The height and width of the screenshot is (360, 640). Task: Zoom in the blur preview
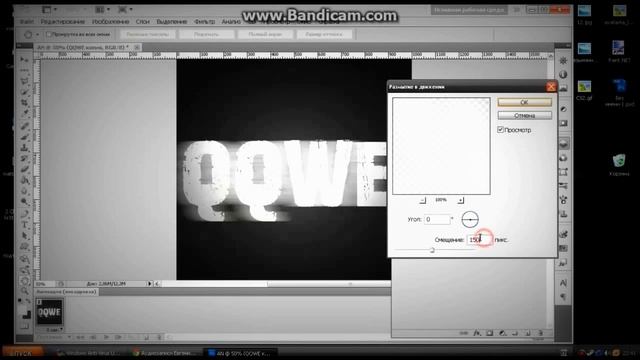(x=460, y=200)
